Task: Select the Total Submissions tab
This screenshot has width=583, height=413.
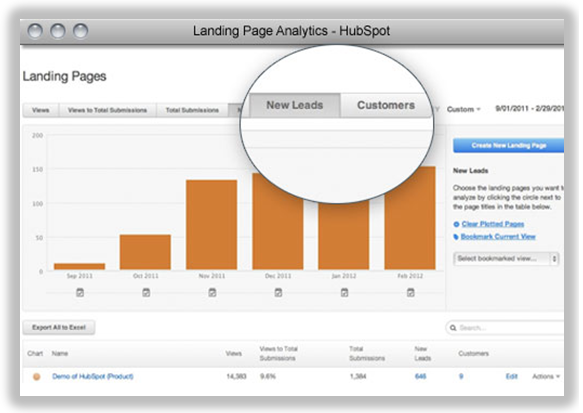Action: click(x=192, y=110)
